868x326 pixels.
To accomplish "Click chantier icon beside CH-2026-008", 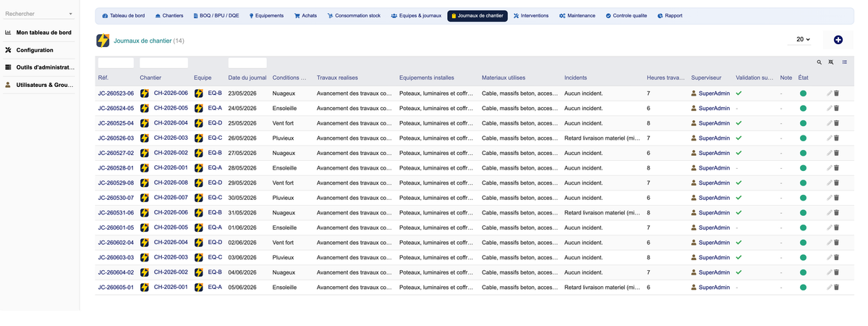I will point(145,183).
